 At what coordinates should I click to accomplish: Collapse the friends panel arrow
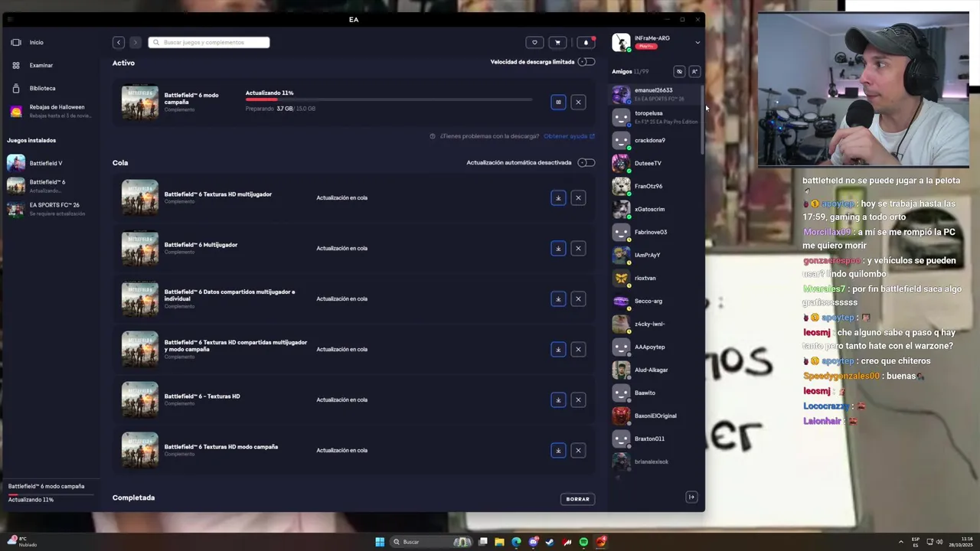[x=691, y=497]
